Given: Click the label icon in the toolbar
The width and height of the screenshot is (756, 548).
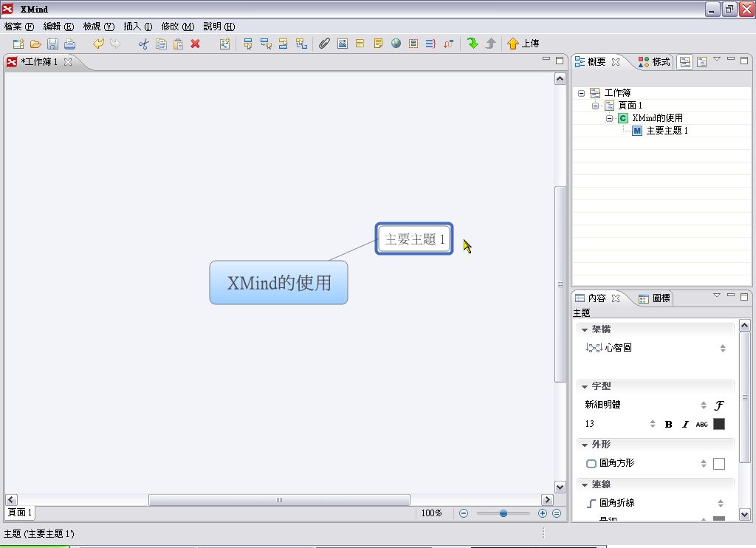Looking at the screenshot, I should point(360,44).
